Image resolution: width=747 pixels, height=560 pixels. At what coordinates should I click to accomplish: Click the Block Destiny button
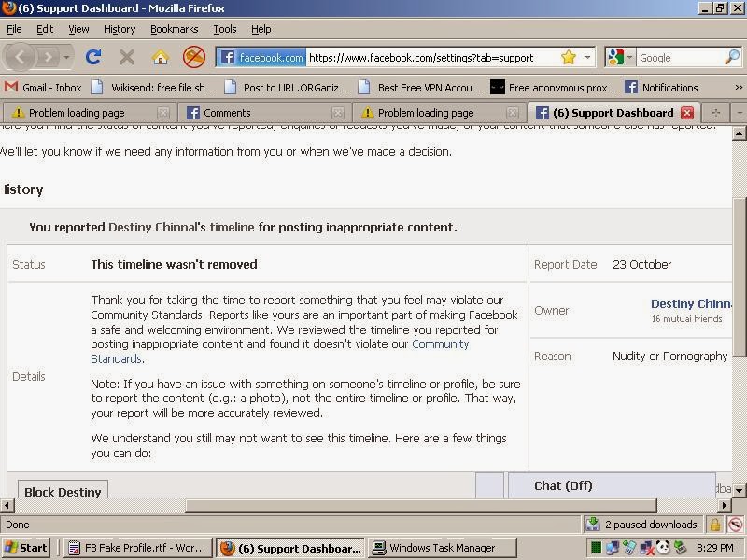coord(63,491)
